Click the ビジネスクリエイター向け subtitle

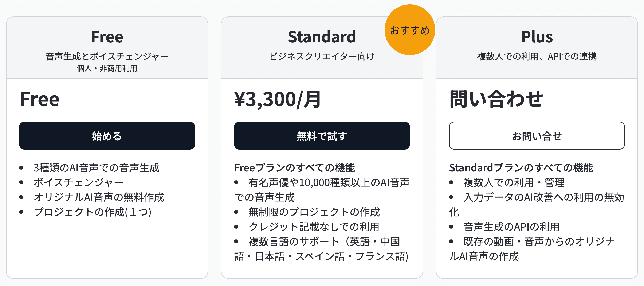click(x=322, y=56)
